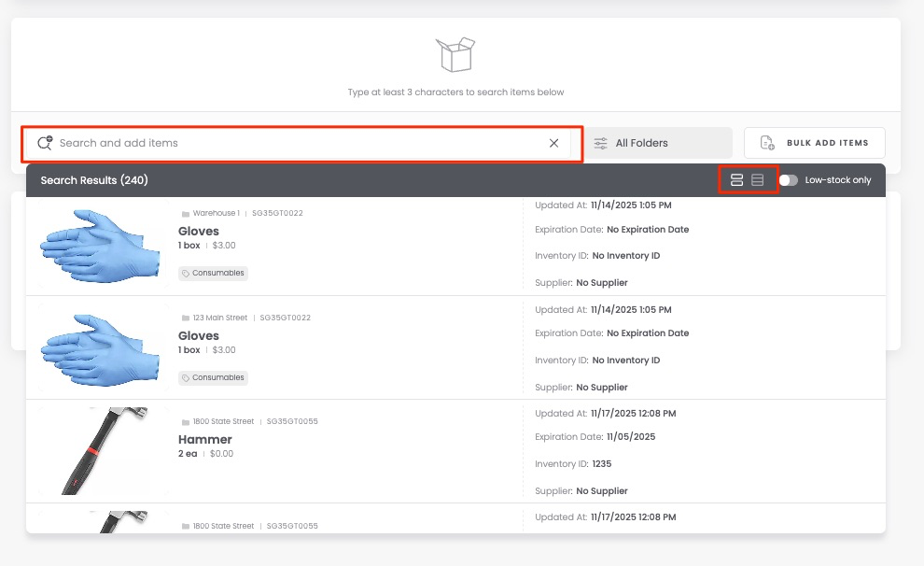Toggle the Low-stock only switch

[x=789, y=180]
